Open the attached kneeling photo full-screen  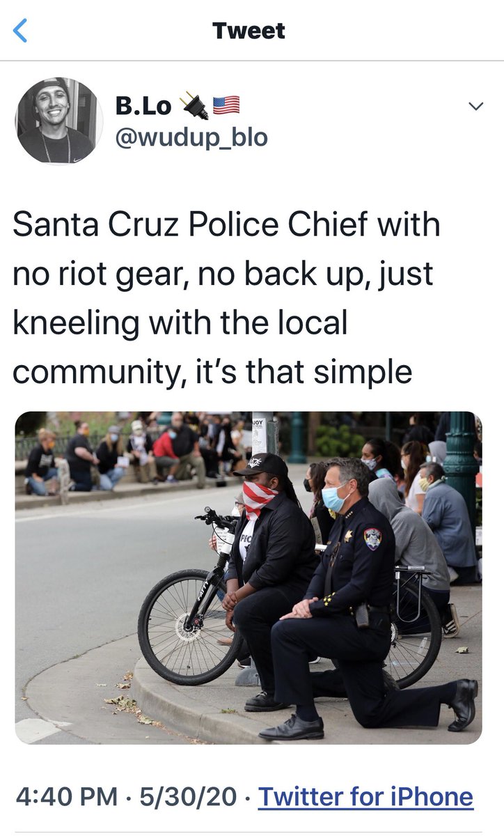[249, 578]
